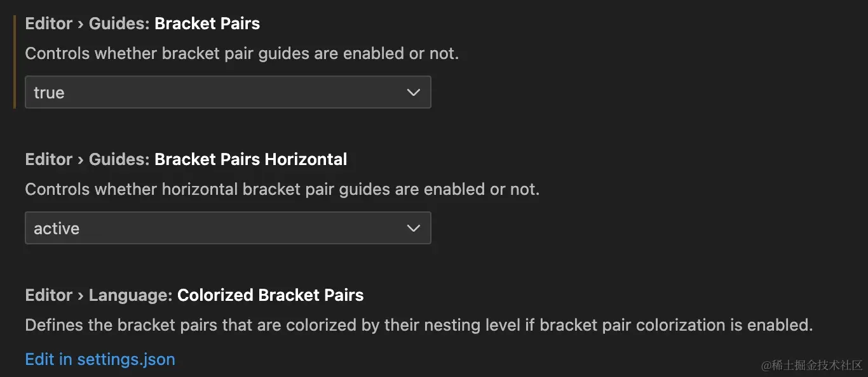Open the Bracket Pairs Horizontal dropdown showing active
The image size is (868, 377).
pyautogui.click(x=227, y=228)
